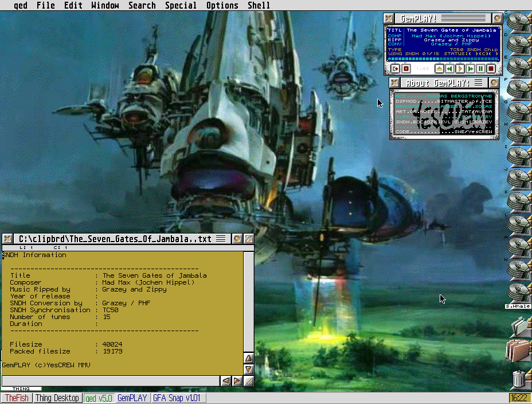Image resolution: width=532 pixels, height=404 pixels.
Task: Click the round iconify button of qed window
Action: coord(237,239)
